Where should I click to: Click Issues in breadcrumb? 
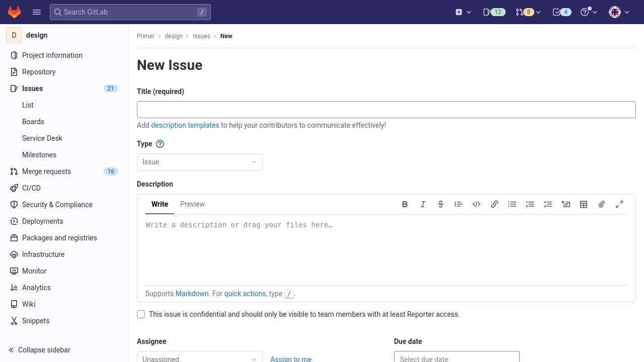pyautogui.click(x=201, y=36)
